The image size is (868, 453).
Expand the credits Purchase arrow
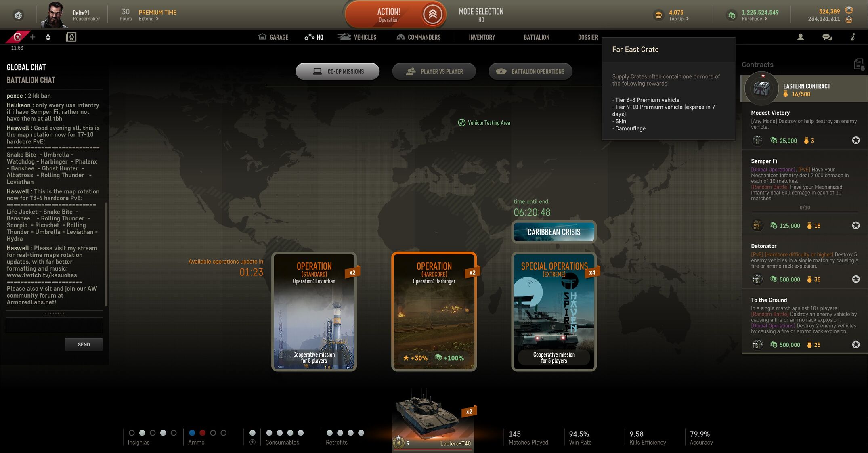pyautogui.click(x=765, y=19)
